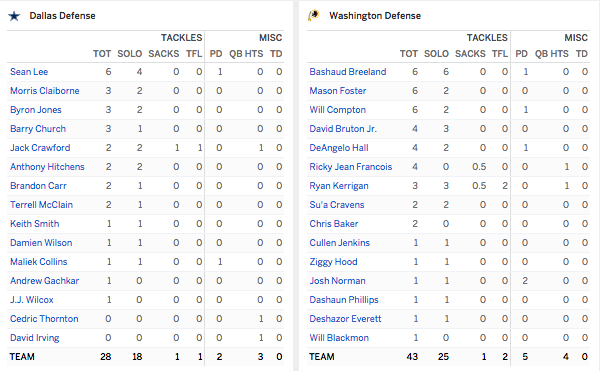600x371 pixels.
Task: Click the Washington team logo
Action: [314, 16]
